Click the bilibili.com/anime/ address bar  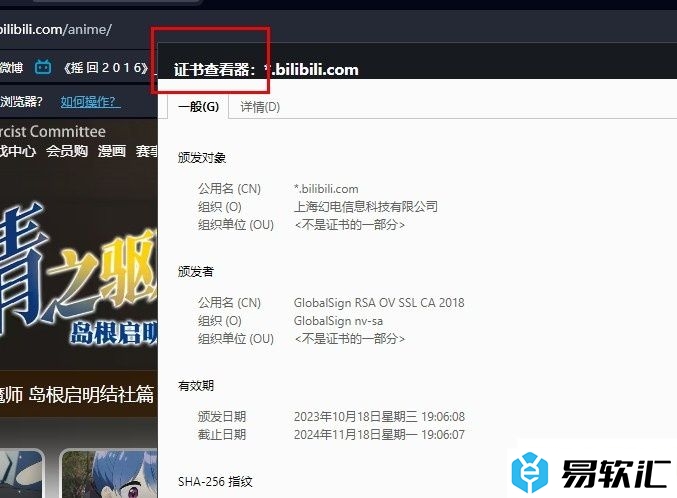pos(56,29)
